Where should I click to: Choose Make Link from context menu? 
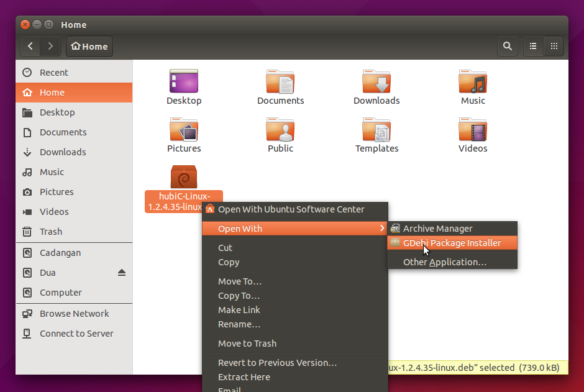[x=295, y=310]
